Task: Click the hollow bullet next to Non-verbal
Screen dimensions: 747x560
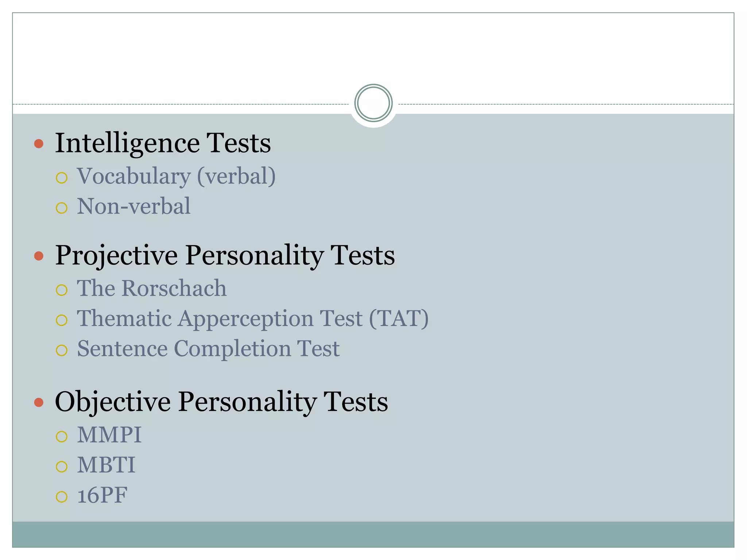Action: click(62, 208)
